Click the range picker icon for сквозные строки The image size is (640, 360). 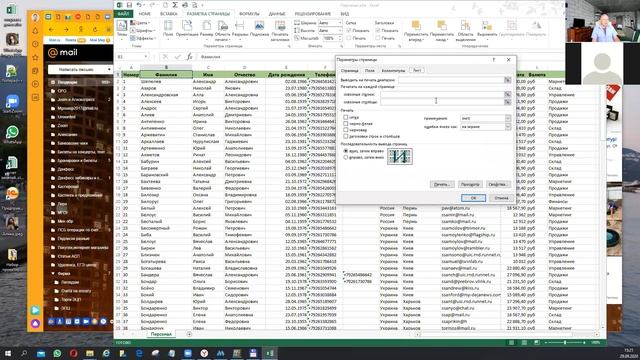[507, 94]
